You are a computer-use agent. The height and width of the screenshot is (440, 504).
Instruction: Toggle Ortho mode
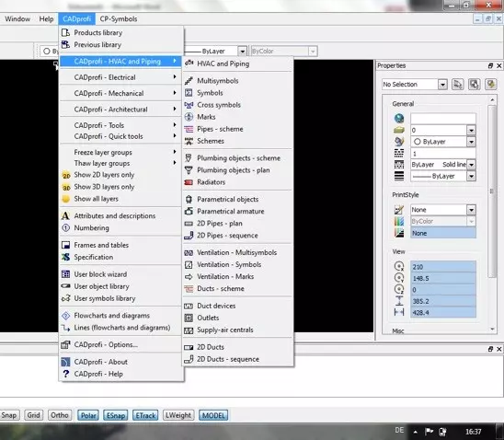point(60,415)
